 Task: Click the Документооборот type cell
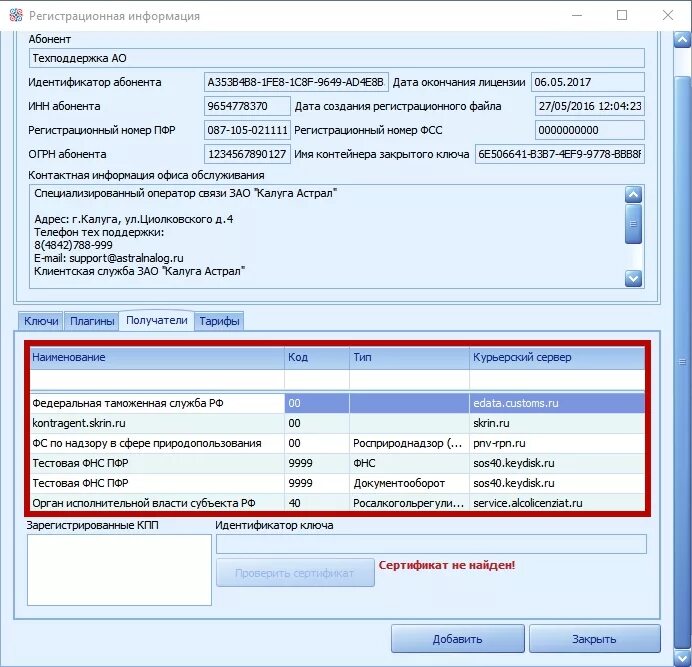point(410,483)
